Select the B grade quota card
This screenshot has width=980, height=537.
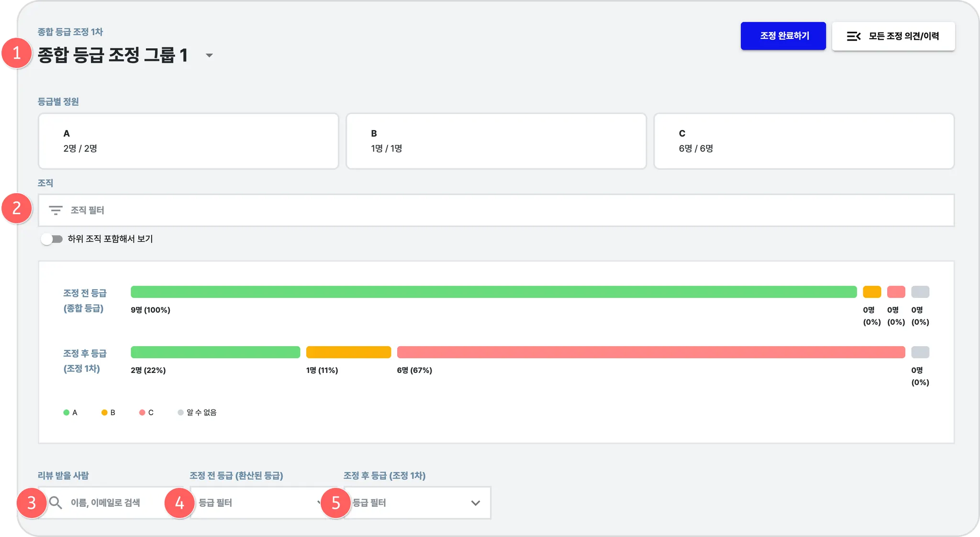pos(496,141)
